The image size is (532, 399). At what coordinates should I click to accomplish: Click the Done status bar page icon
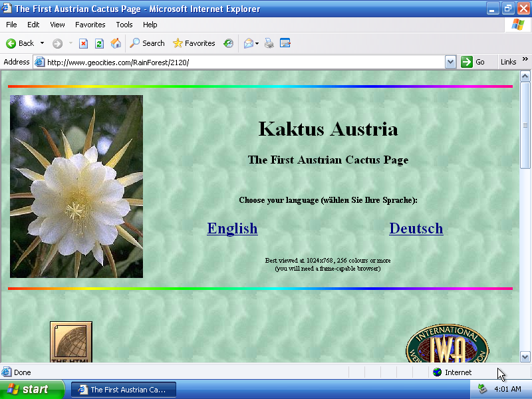point(7,372)
